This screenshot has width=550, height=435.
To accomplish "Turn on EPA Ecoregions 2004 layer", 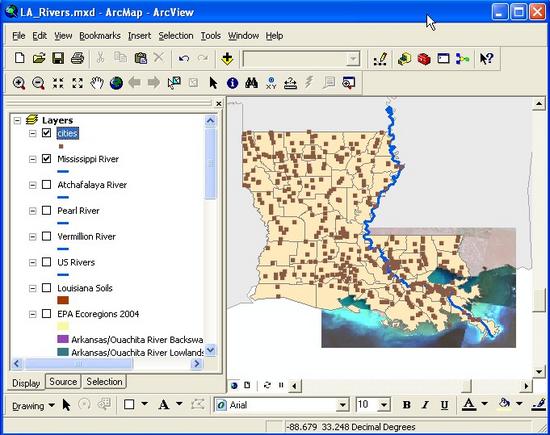I will pyautogui.click(x=46, y=314).
